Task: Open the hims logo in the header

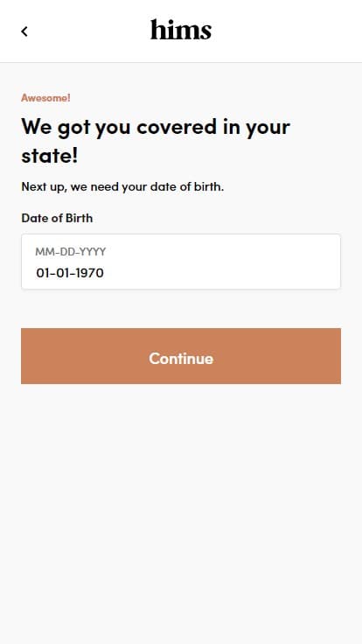Action: click(181, 30)
